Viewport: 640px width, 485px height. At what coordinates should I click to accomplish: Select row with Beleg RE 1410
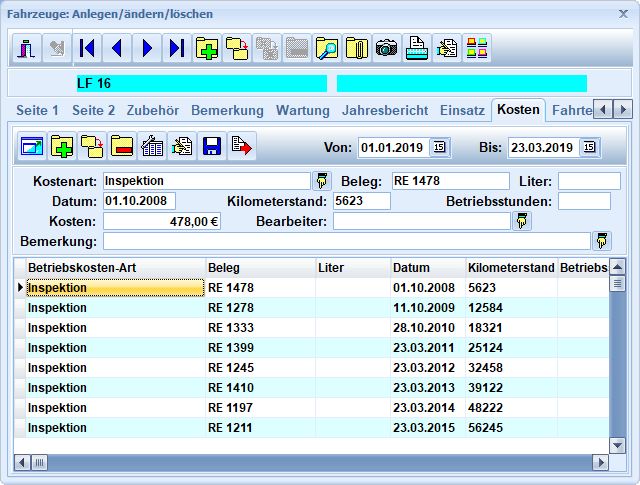tap(311, 388)
